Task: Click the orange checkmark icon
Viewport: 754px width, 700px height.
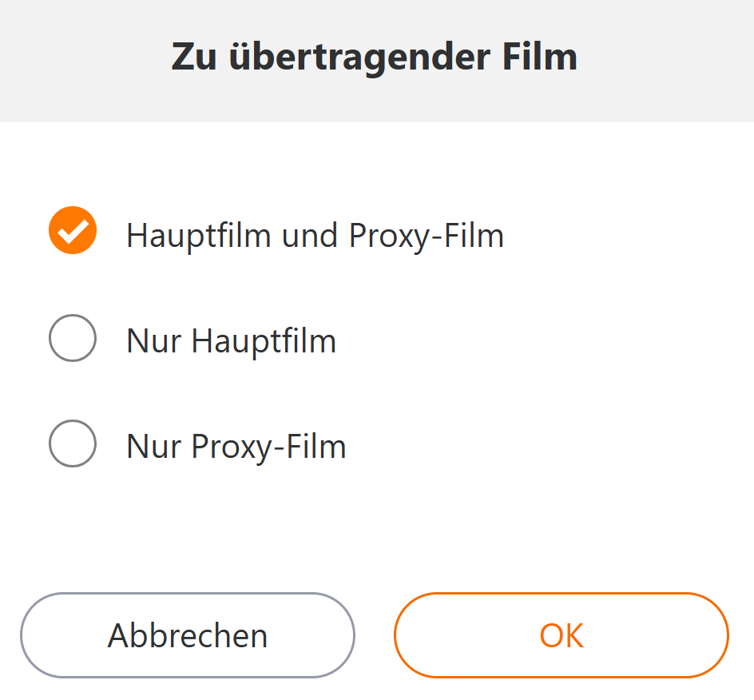Action: click(x=73, y=231)
